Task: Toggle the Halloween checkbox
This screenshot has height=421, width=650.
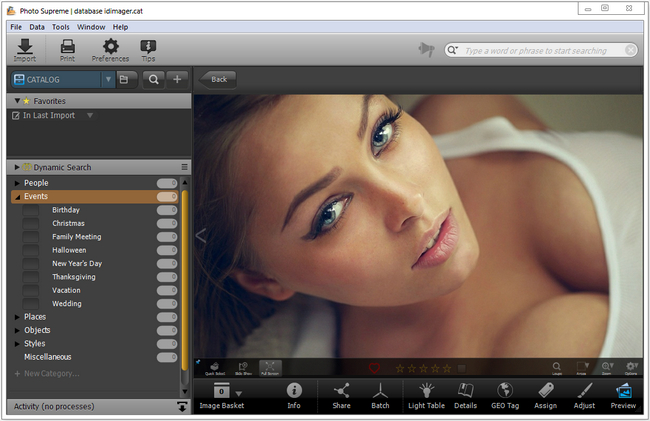Action: pos(31,250)
